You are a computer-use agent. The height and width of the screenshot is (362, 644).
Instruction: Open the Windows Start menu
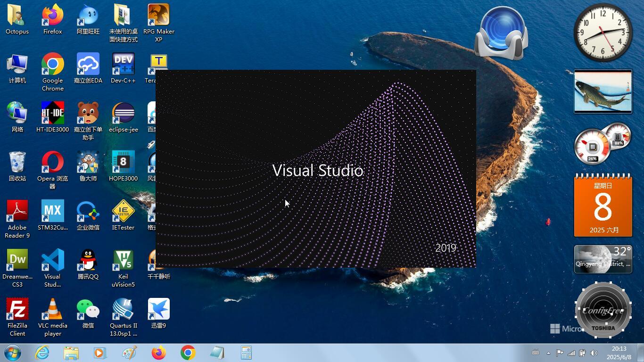point(13,353)
